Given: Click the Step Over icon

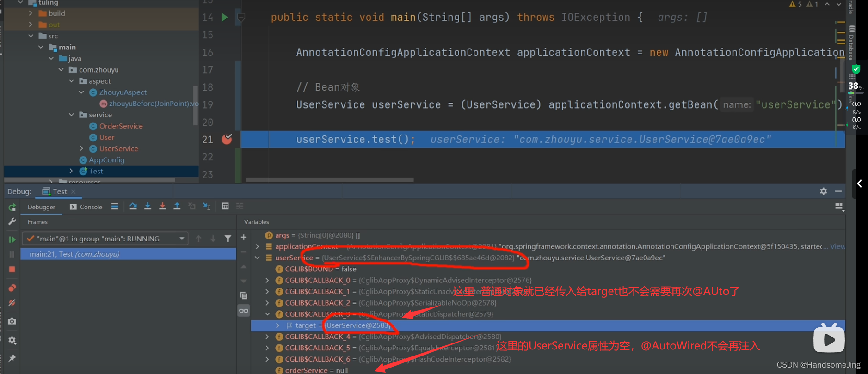Looking at the screenshot, I should [133, 206].
